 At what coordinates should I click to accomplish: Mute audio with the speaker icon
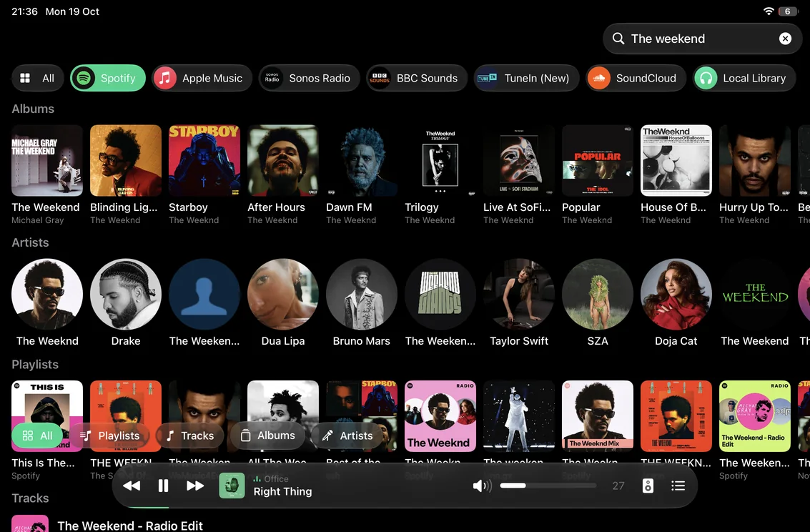click(482, 486)
